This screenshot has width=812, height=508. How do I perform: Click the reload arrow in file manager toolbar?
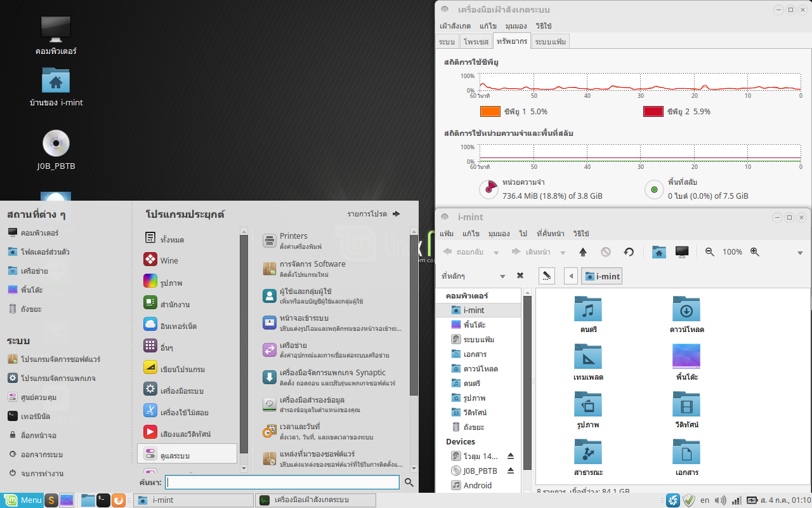pyautogui.click(x=629, y=252)
